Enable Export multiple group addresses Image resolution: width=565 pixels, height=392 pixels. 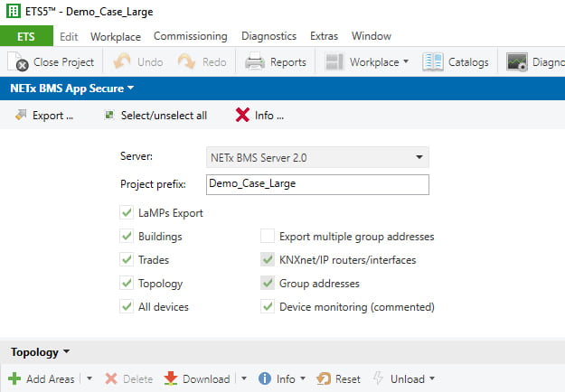tap(268, 236)
